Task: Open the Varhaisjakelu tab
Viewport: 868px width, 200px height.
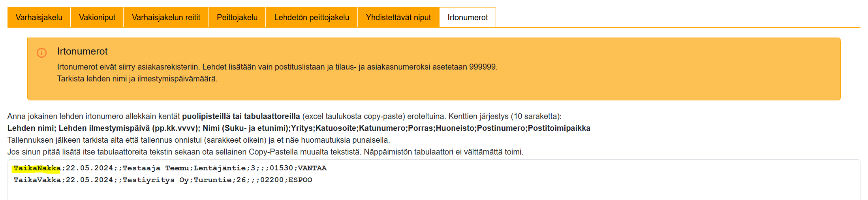Action: pyautogui.click(x=39, y=17)
